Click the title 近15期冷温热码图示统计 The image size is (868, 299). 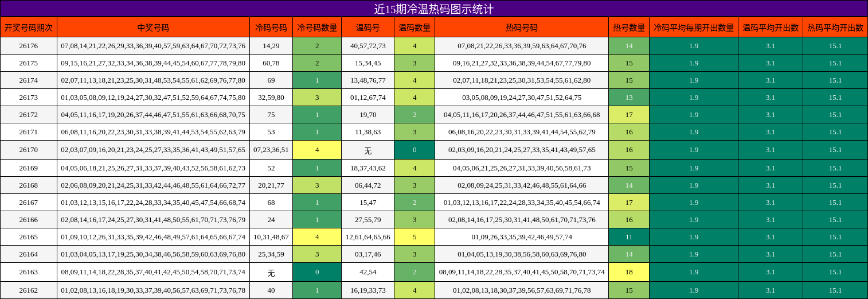[434, 9]
